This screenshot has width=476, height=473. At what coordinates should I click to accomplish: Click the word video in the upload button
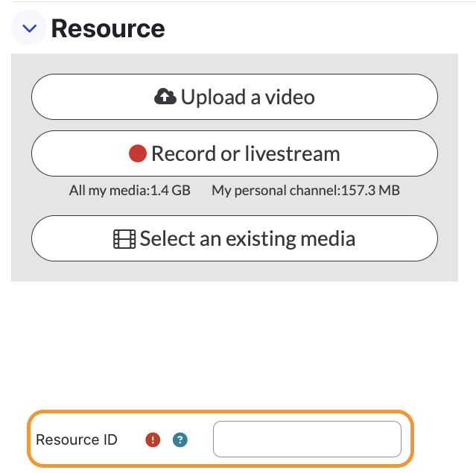(x=290, y=98)
